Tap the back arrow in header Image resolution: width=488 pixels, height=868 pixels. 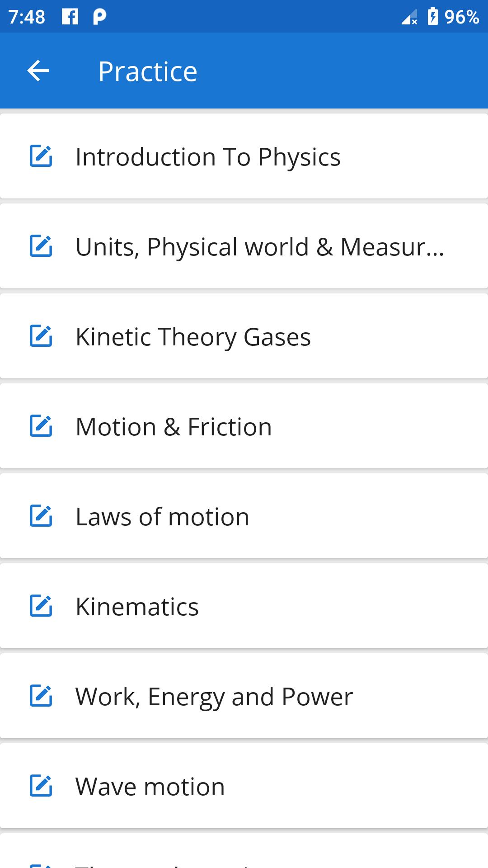tap(38, 71)
